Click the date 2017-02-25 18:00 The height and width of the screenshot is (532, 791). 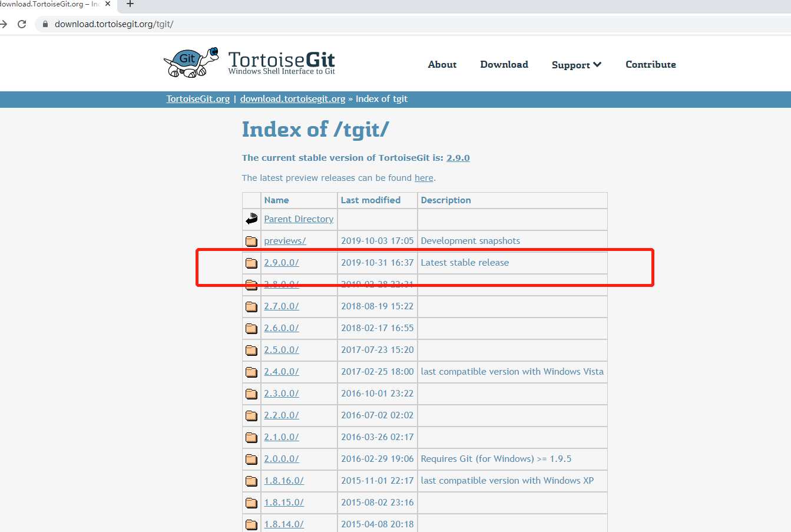pyautogui.click(x=378, y=372)
